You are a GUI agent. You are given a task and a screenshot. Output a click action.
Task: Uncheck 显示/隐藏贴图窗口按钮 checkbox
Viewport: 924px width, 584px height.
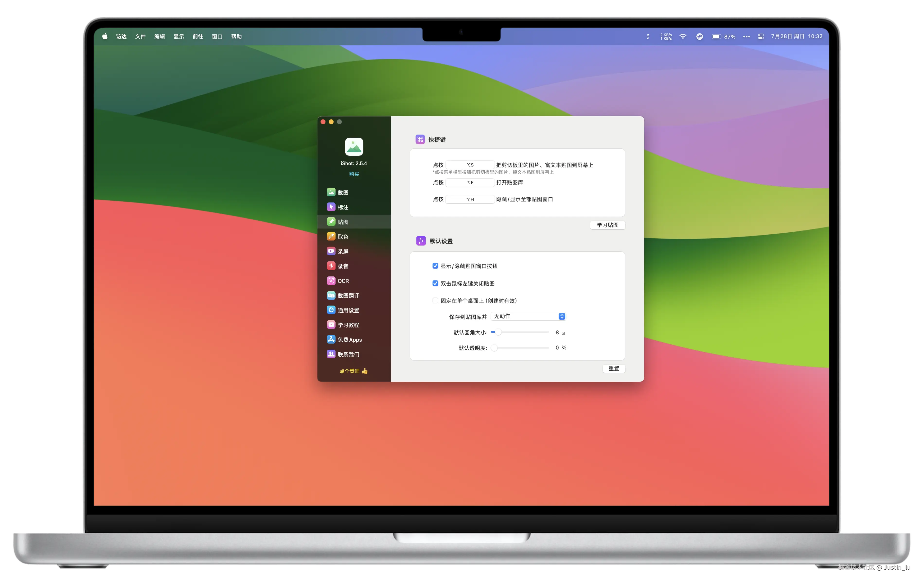coord(435,266)
